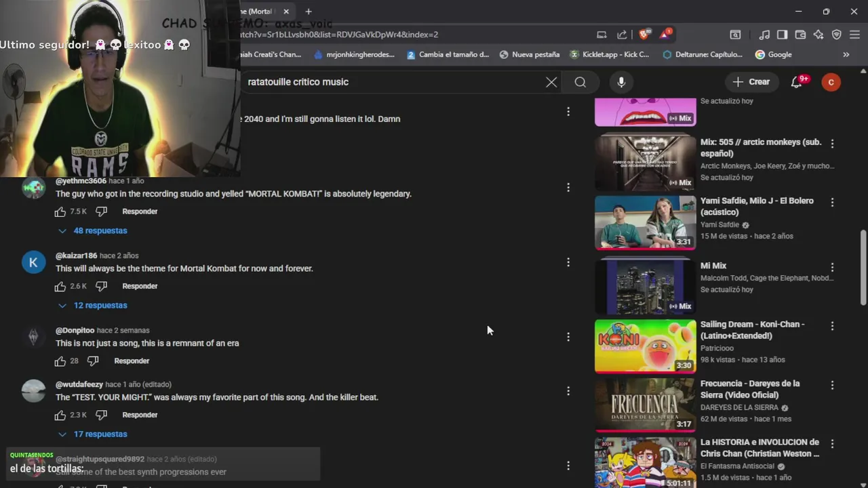Open the Cambia el tamaño bookmark
The height and width of the screenshot is (488, 868).
[x=448, y=54]
